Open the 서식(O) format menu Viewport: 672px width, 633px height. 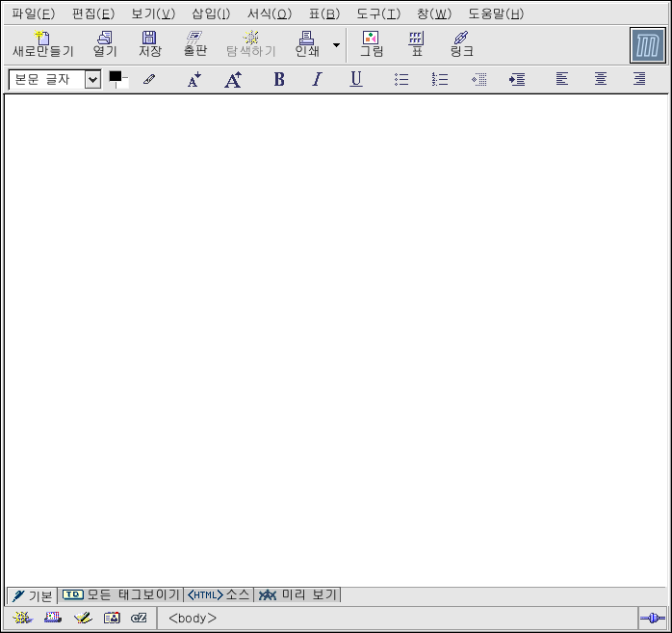point(269,13)
